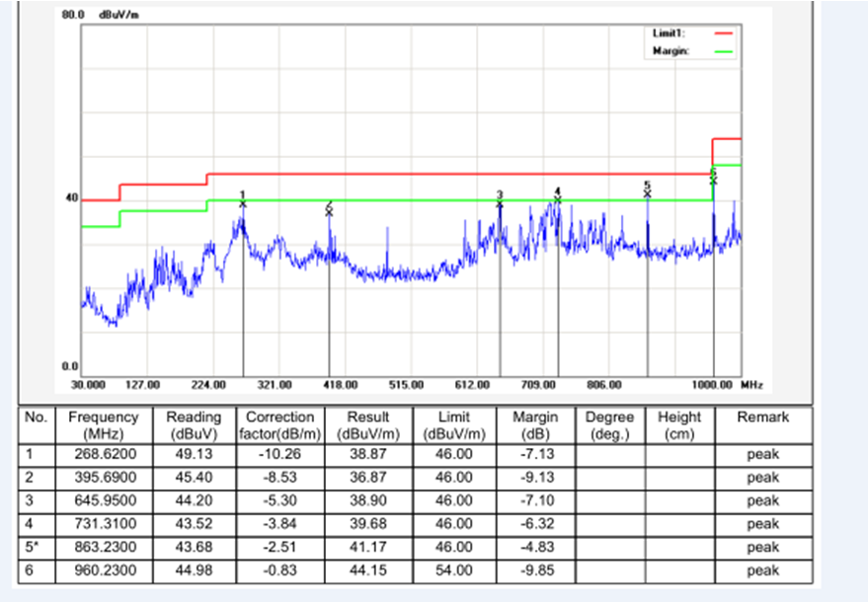Click peak marker 1 on the graph
Screen dimensions: 868x603
243,202
